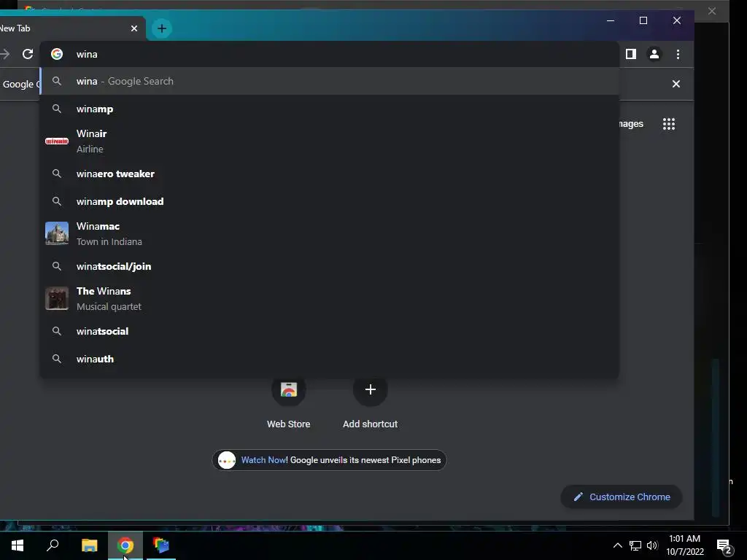Select the Winair Airline suggestion
Screen dimensions: 747x560
[330, 141]
